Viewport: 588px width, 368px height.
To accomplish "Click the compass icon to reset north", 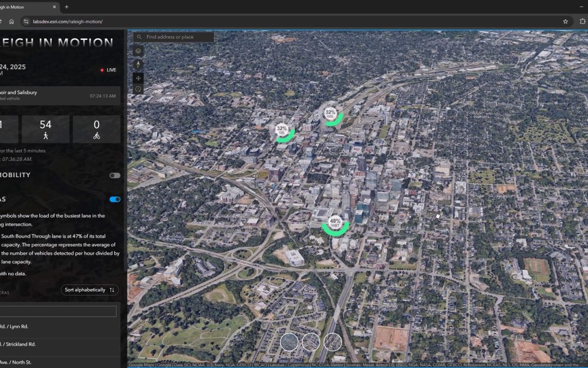I will coord(138,64).
